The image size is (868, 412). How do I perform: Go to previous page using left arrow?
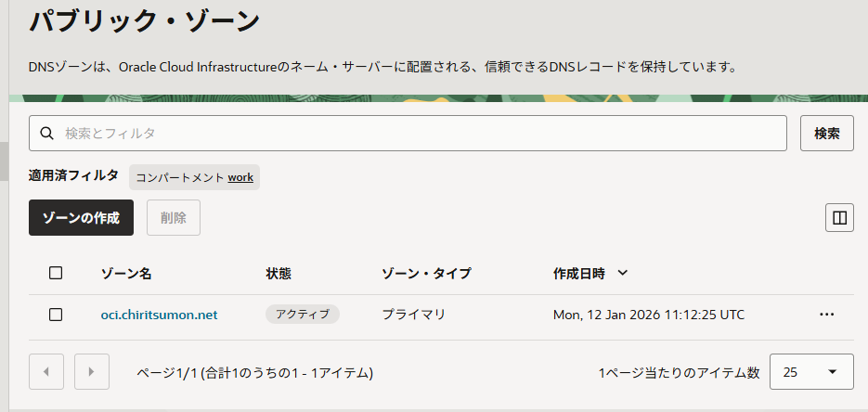[46, 372]
